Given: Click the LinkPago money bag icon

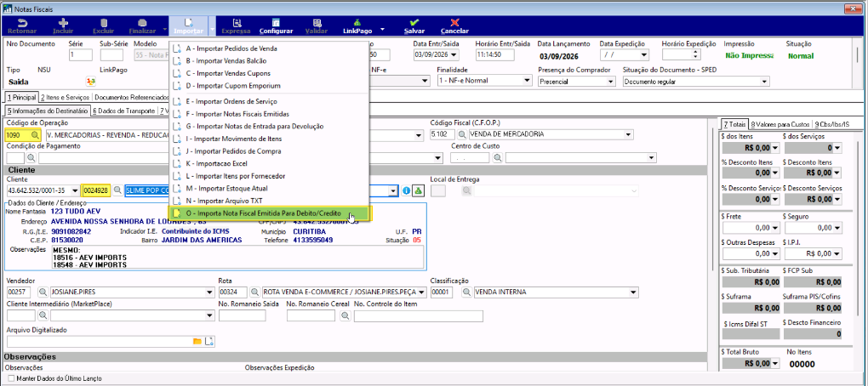Looking at the screenshot, I should click(x=357, y=23).
